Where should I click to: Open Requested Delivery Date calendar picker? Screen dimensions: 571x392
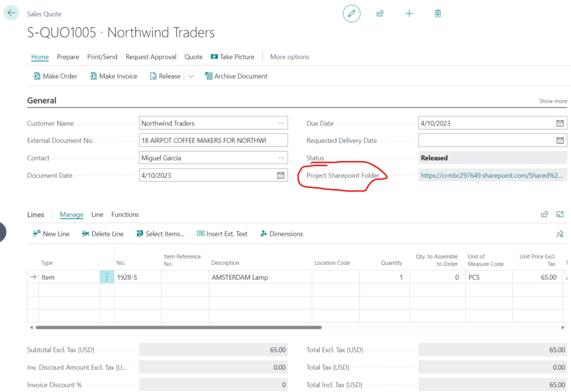[x=560, y=141]
